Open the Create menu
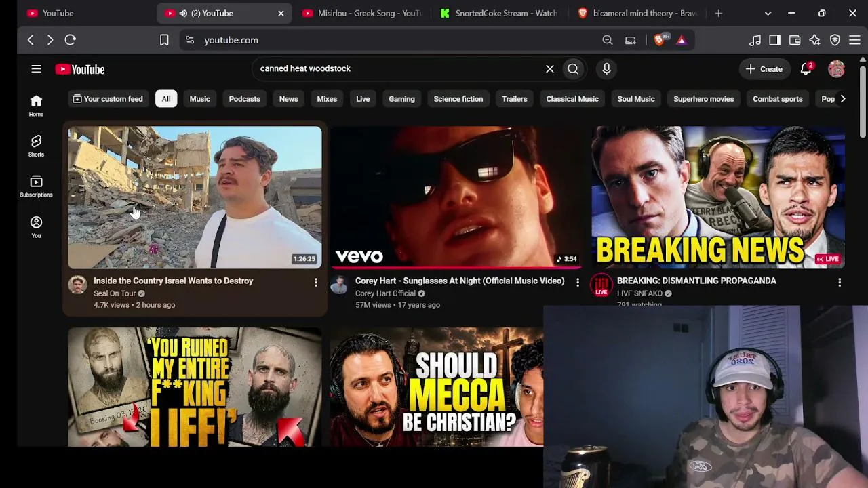 click(764, 69)
